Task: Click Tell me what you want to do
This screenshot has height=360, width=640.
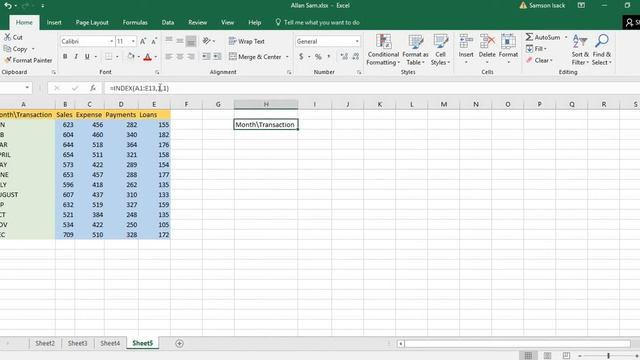Action: tap(318, 22)
